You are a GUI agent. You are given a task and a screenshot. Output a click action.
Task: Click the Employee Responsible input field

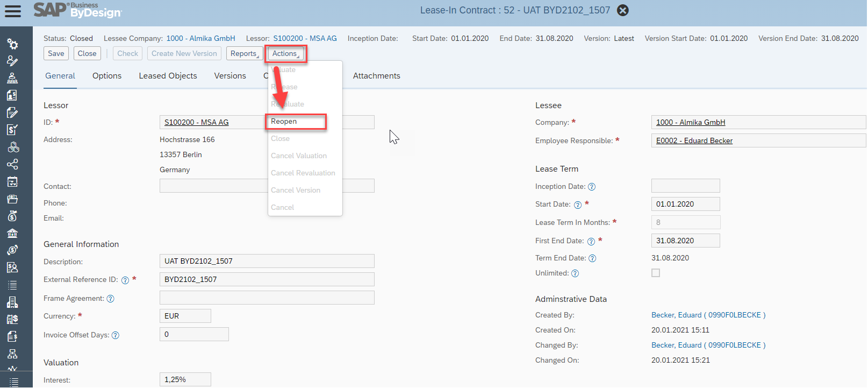click(758, 140)
